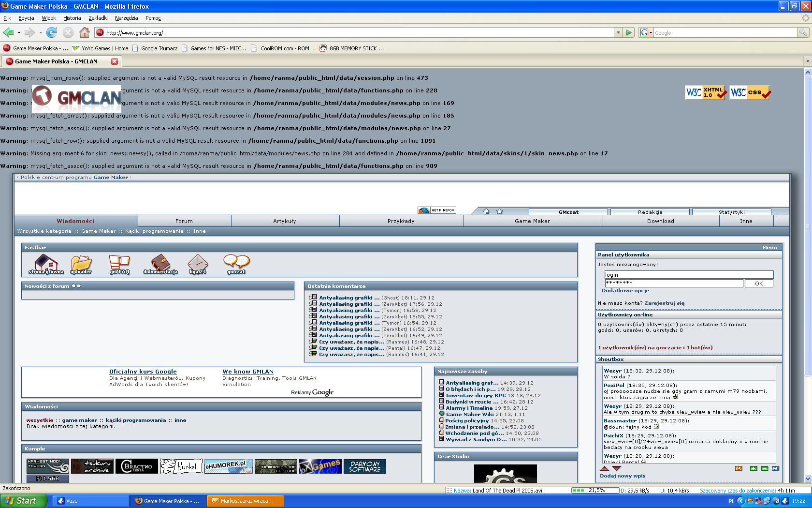Click the gm FAQ icon in Fastbar
812x508 pixels.
[x=119, y=264]
